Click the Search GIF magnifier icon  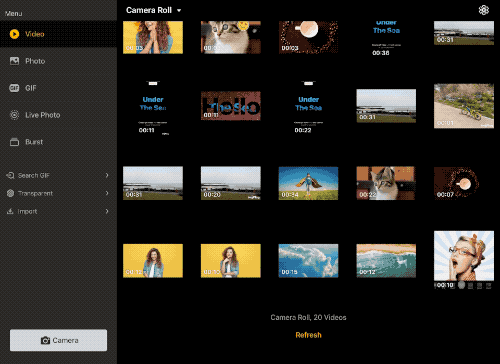[x=10, y=175]
